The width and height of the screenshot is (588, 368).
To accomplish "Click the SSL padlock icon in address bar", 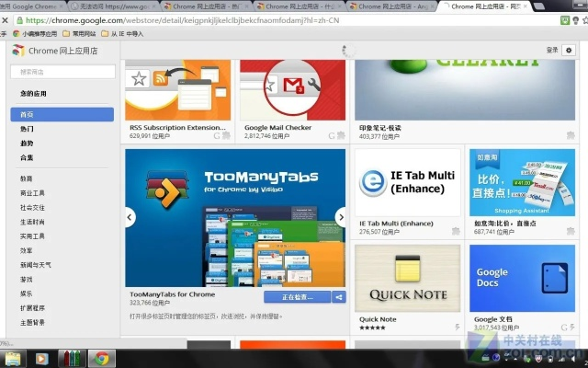I will [19, 20].
